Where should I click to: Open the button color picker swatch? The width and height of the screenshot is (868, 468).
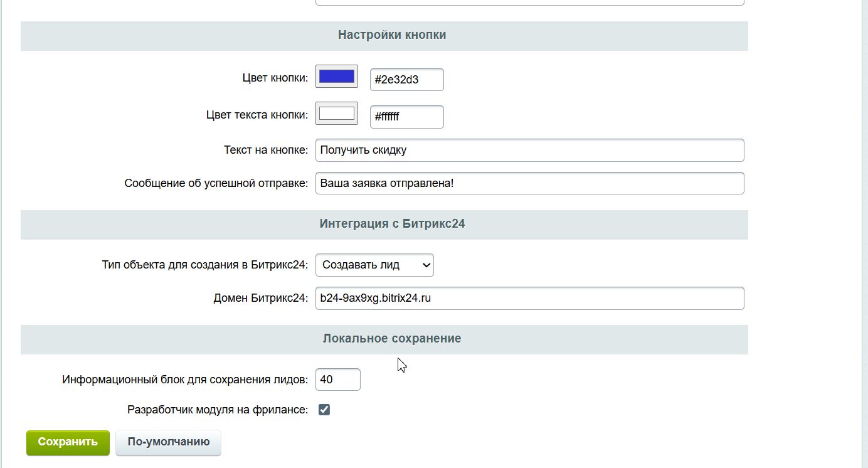pos(337,77)
